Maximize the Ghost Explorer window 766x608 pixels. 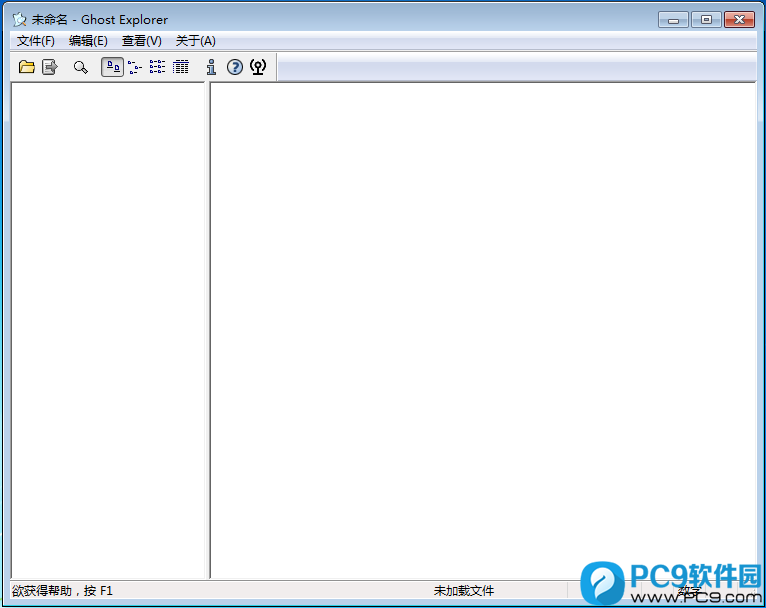pos(706,20)
